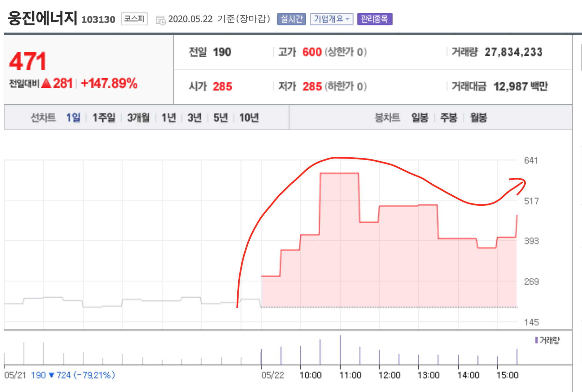Click the 코스피 market label

pyautogui.click(x=134, y=19)
